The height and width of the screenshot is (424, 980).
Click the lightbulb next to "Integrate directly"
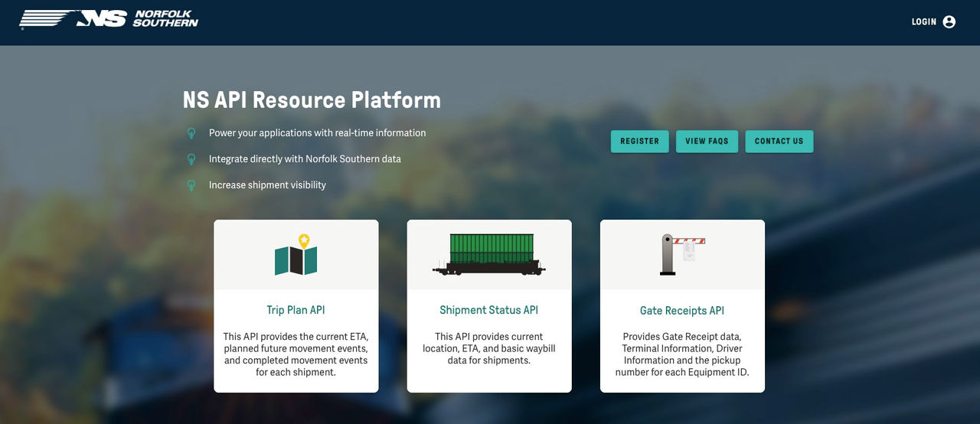pyautogui.click(x=191, y=159)
